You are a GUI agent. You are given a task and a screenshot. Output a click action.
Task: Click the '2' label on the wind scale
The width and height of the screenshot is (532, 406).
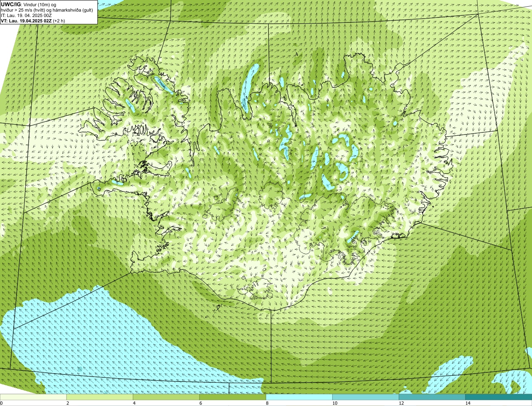tap(67, 403)
